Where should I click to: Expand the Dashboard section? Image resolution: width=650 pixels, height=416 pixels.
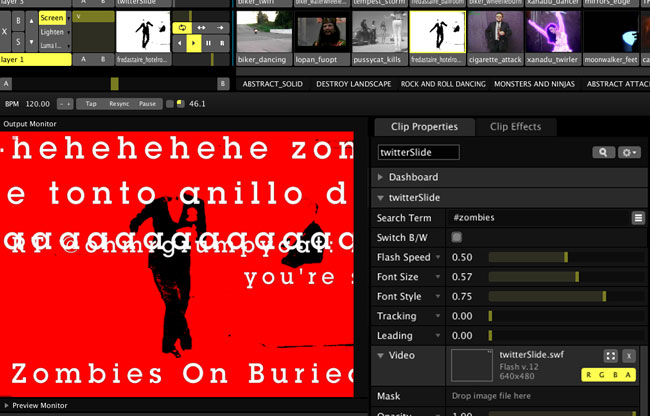point(380,177)
